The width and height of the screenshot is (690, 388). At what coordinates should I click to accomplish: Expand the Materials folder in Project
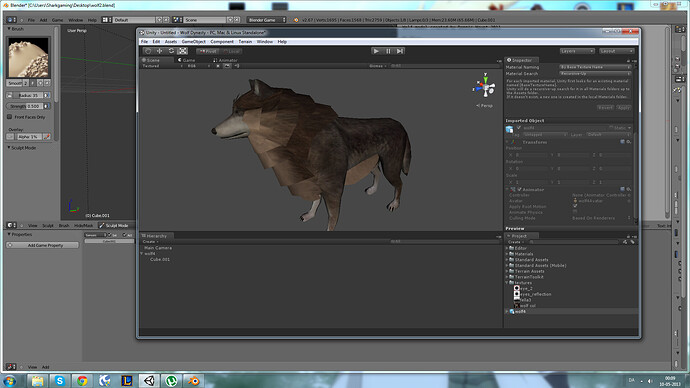(x=507, y=254)
